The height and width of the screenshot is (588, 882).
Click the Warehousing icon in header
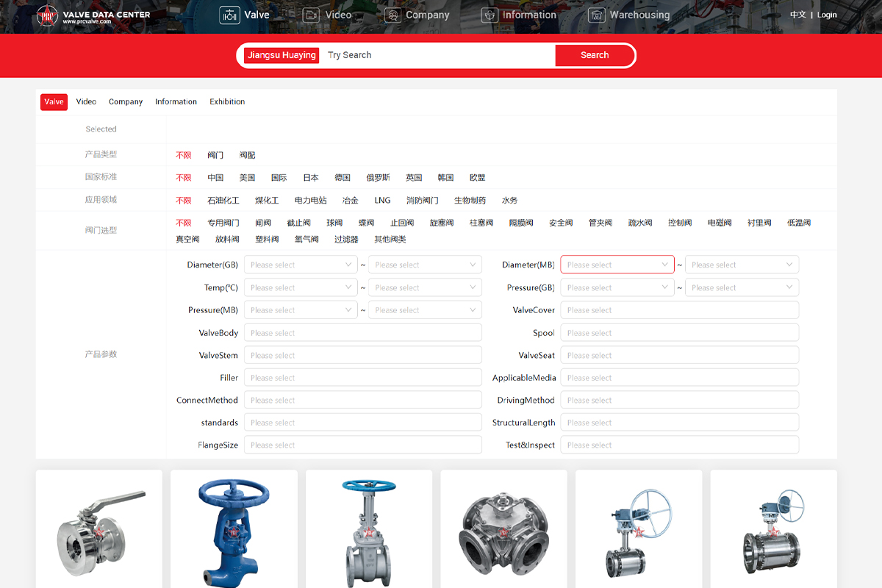597,15
